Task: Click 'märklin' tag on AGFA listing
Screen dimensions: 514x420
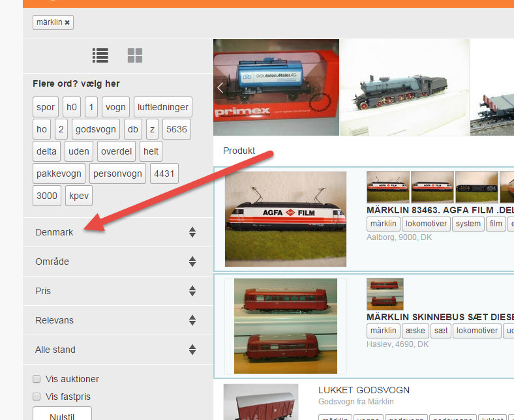Action: coord(384,224)
